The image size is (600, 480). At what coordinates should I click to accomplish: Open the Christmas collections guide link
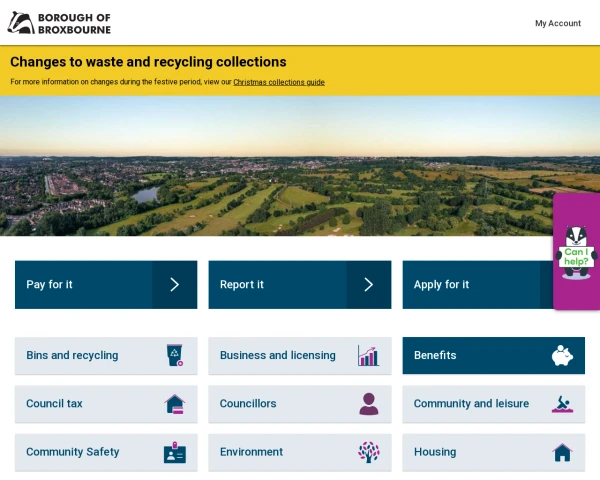(279, 82)
